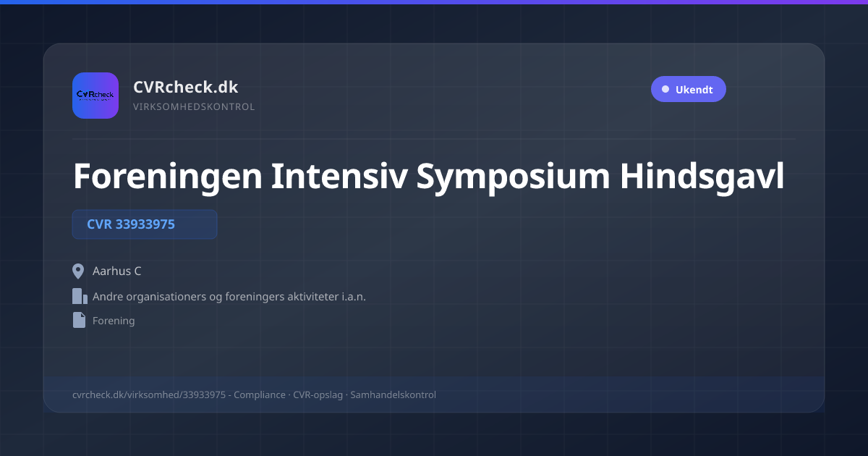Click the CVR 33933975 badge
This screenshot has height=456, width=868.
coord(145,224)
